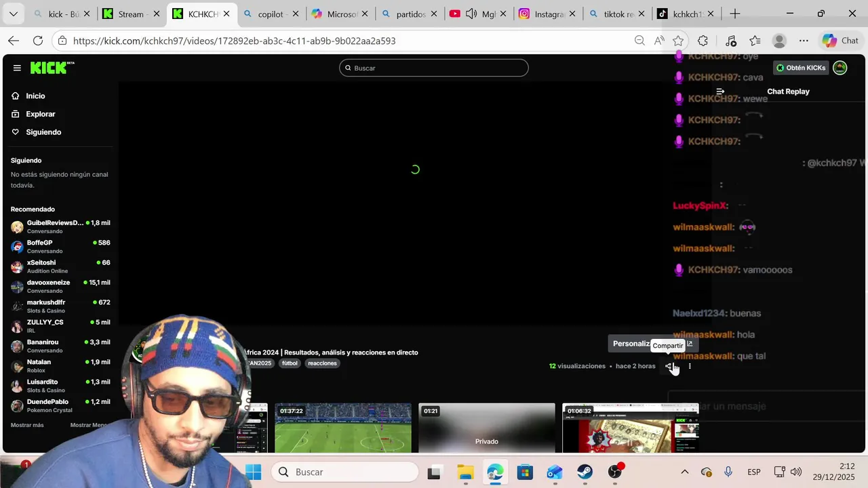The image size is (868, 488).
Task: Click the Buscar search field on Kick
Action: click(x=434, y=68)
